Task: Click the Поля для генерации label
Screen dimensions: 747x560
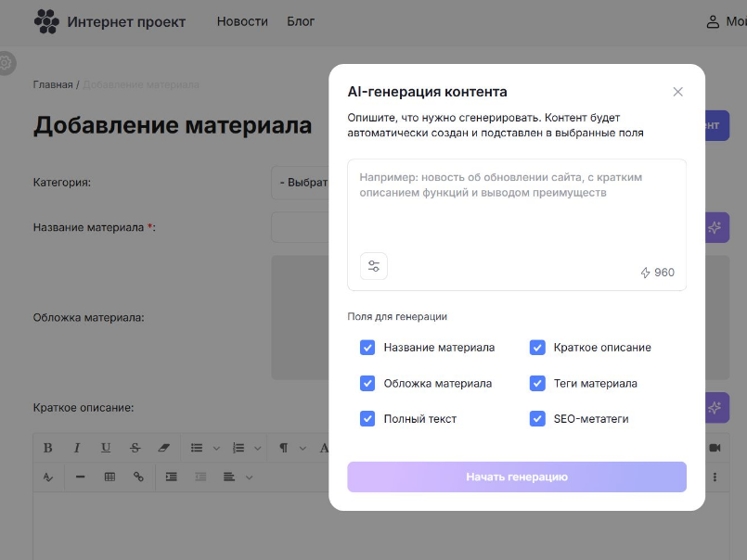Action: point(397,317)
